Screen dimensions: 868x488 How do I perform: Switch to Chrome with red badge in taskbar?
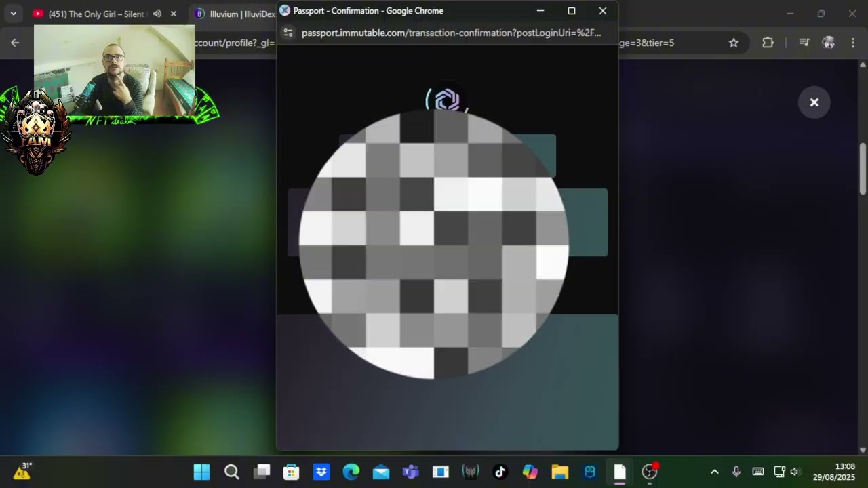[650, 472]
